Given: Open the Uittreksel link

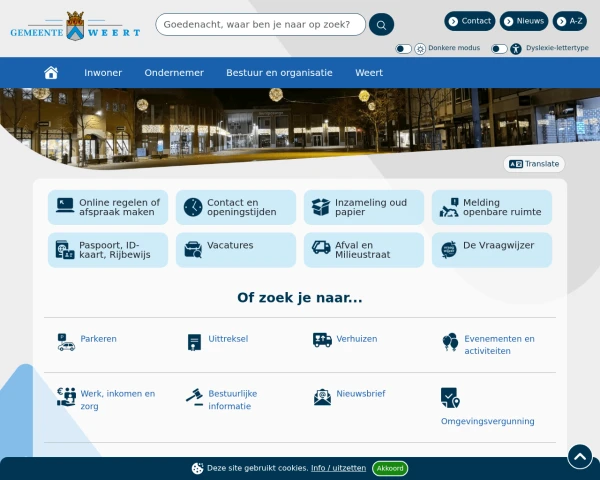Looking at the screenshot, I should (x=228, y=339).
